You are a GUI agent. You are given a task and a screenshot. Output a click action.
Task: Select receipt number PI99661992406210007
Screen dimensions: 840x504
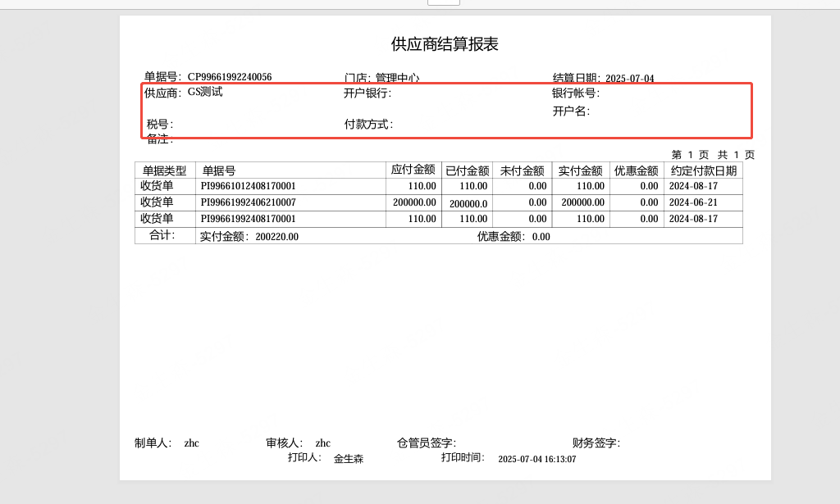pyautogui.click(x=248, y=202)
